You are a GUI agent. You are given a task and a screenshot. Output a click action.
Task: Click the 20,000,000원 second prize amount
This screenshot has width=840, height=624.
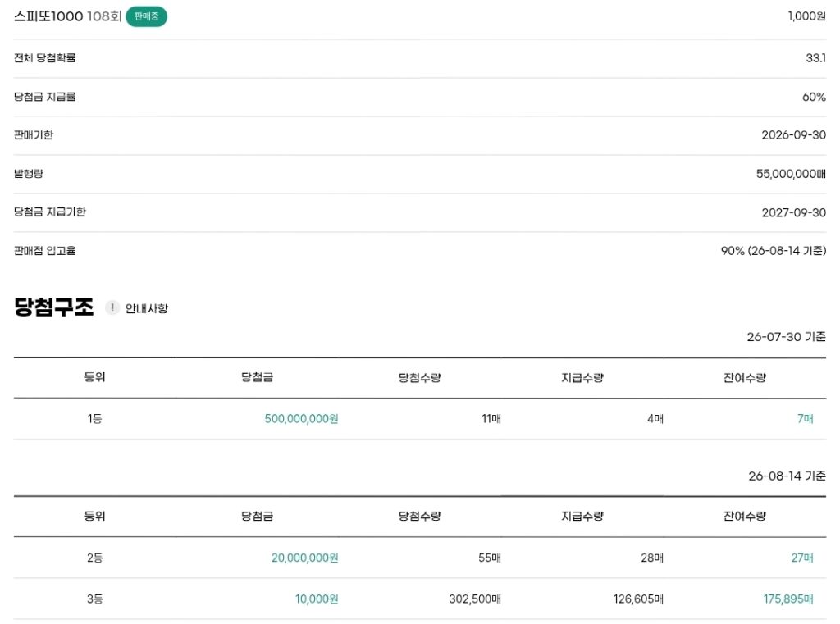pos(305,558)
